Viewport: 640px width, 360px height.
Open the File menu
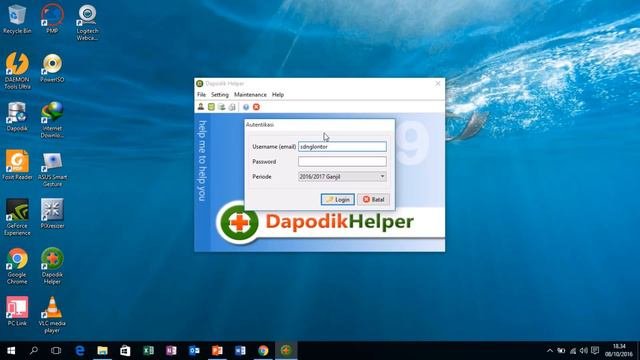(x=201, y=95)
